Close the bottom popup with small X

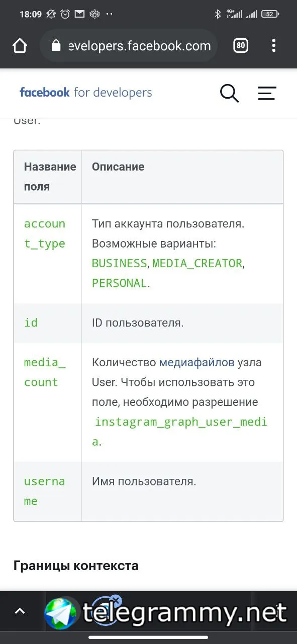116,600
